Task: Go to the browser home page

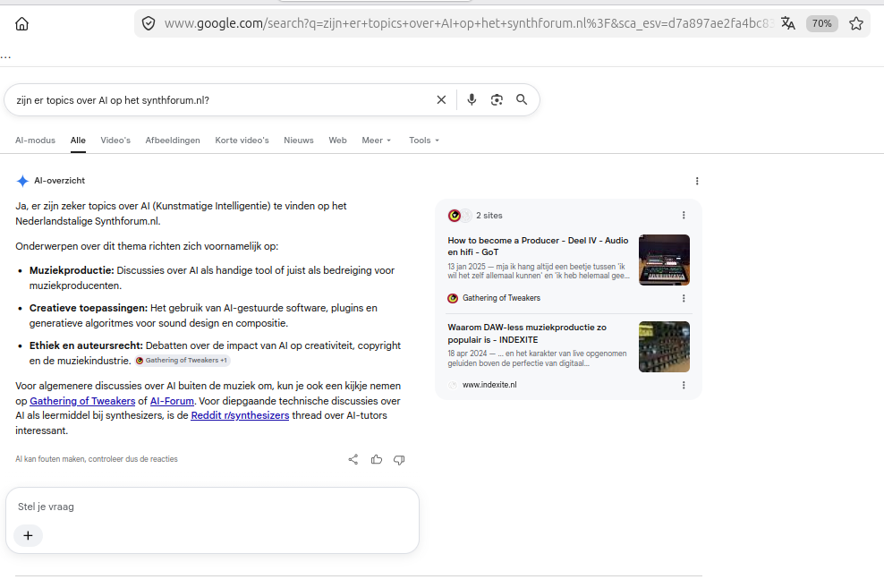Action: (21, 23)
